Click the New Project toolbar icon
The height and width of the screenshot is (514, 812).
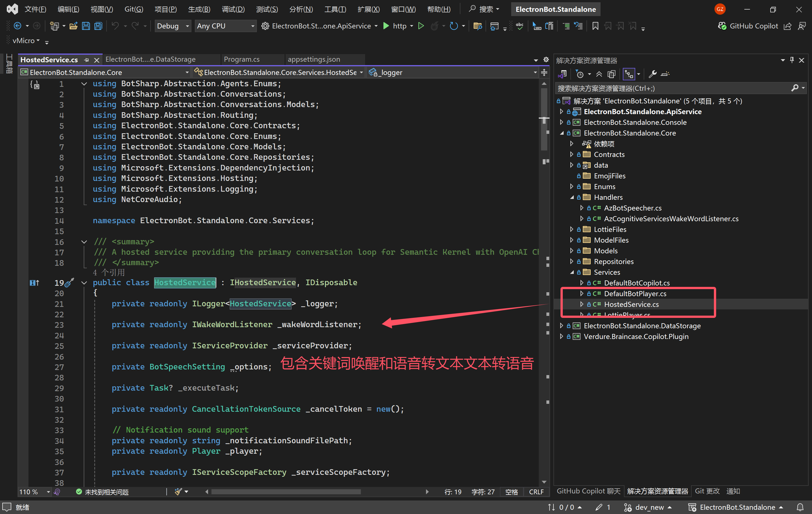pyautogui.click(x=54, y=26)
